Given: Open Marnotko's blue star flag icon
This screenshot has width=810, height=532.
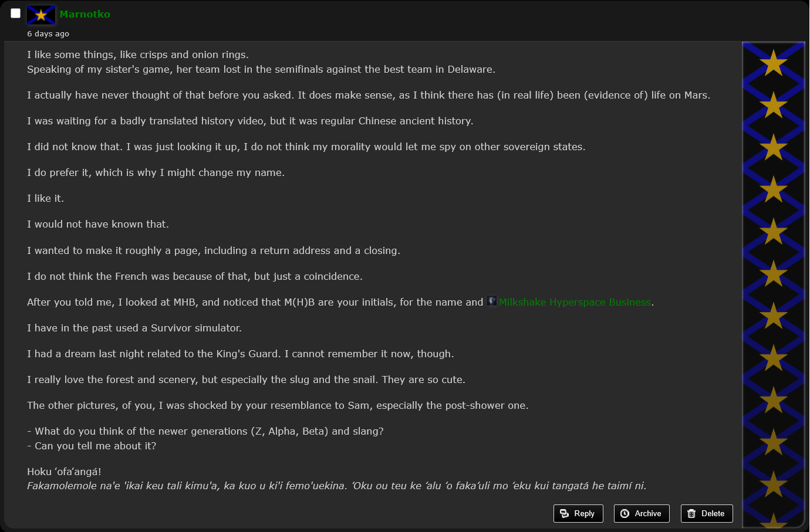Looking at the screenshot, I should pyautogui.click(x=41, y=15).
